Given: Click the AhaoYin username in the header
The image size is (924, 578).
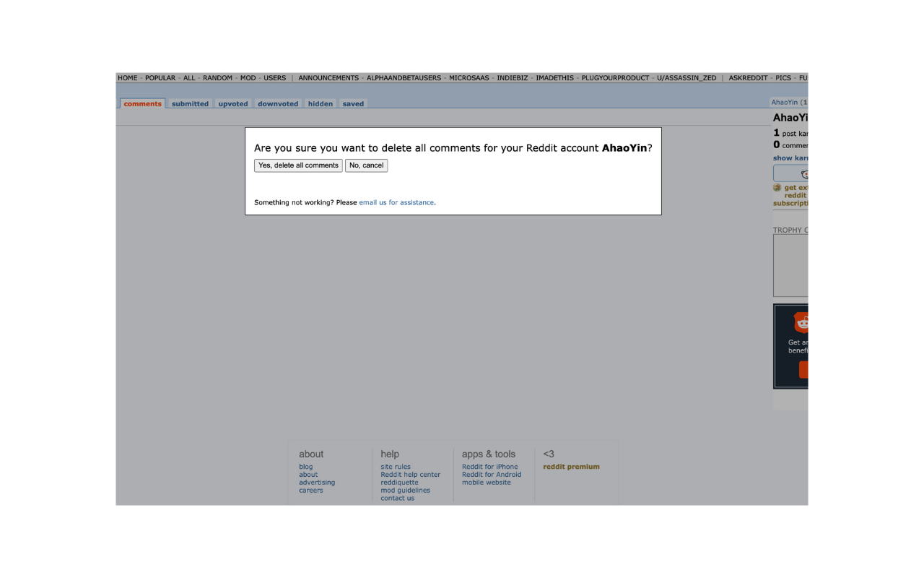Looking at the screenshot, I should pos(785,103).
